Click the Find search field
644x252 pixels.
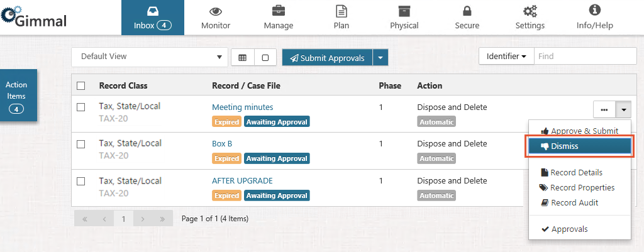pyautogui.click(x=586, y=56)
